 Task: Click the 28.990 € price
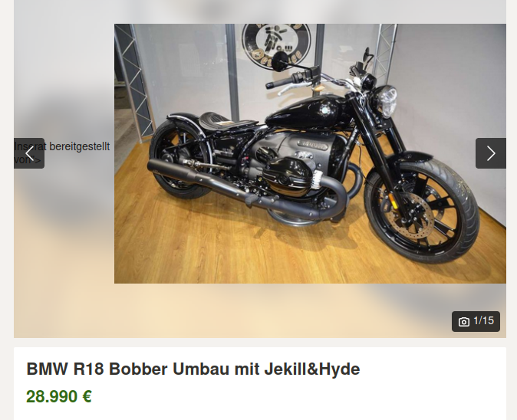click(x=59, y=396)
